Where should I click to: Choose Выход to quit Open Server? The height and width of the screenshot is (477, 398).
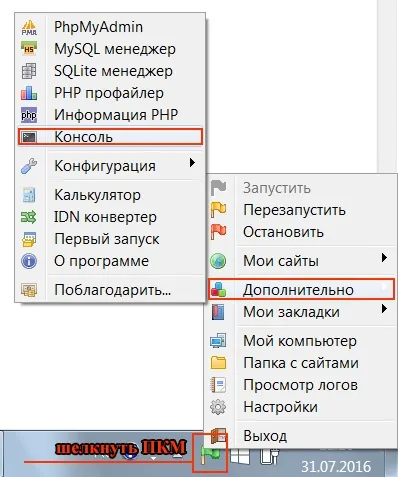[x=301, y=436]
